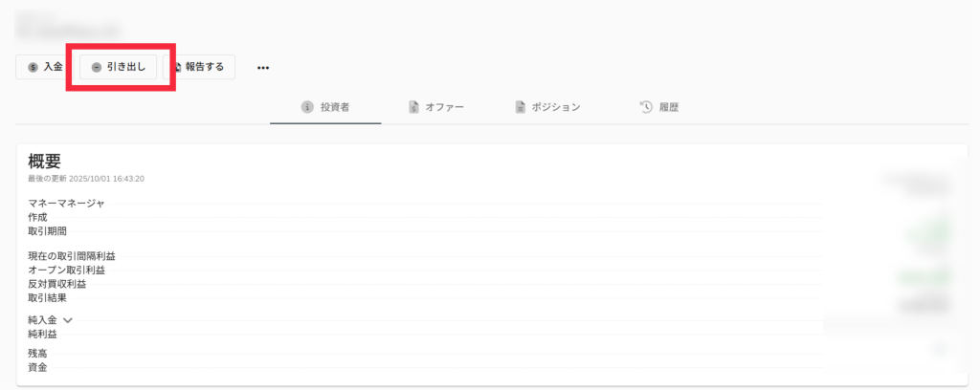Click the 残高 row label
This screenshot has height=390, width=980.
37,354
